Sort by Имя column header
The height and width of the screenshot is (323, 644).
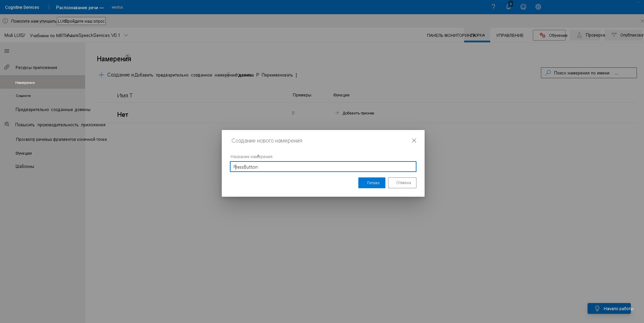[x=125, y=95]
